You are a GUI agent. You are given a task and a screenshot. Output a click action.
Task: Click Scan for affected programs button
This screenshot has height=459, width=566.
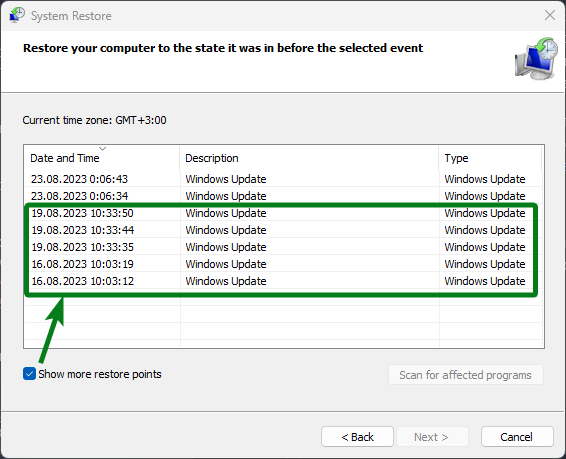[466, 375]
